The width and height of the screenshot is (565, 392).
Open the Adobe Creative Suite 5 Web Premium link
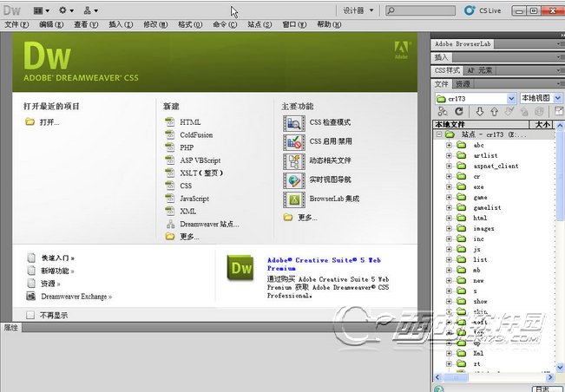click(x=324, y=265)
